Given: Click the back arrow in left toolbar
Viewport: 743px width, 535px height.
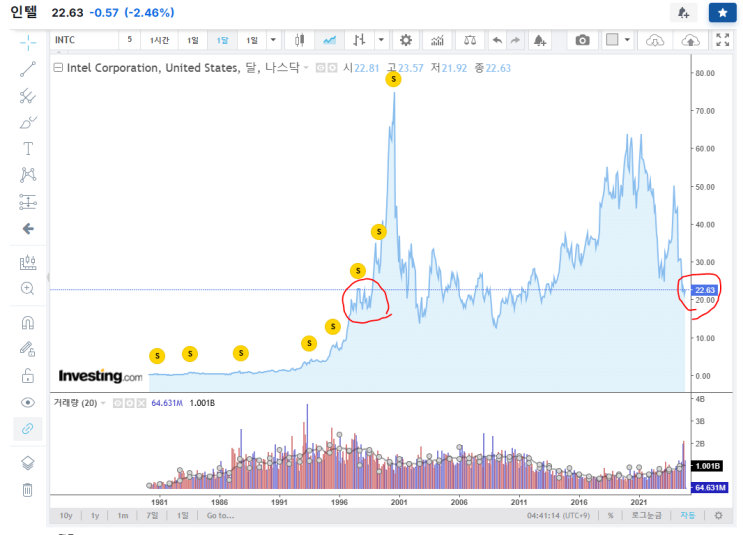Looking at the screenshot, I should (x=28, y=229).
